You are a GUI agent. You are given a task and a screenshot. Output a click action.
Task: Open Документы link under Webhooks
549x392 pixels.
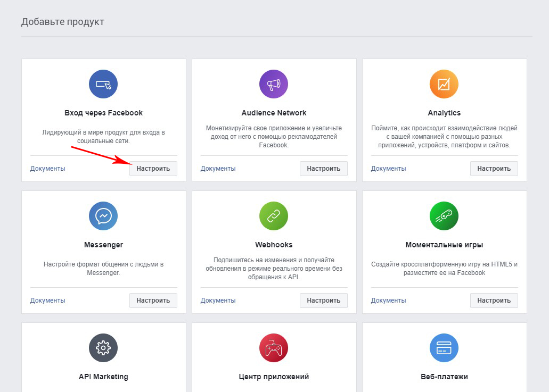(x=218, y=301)
